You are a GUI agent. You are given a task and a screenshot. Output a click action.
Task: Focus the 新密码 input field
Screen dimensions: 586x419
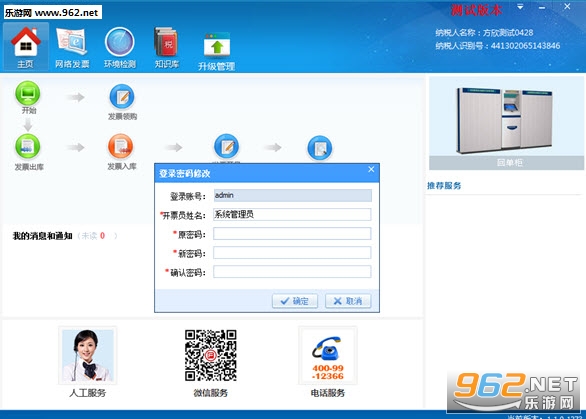pyautogui.click(x=292, y=253)
